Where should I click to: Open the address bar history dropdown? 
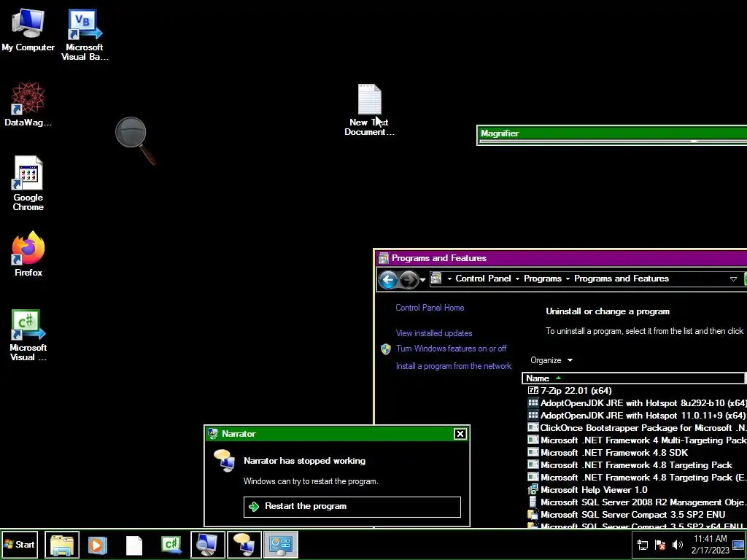point(733,279)
